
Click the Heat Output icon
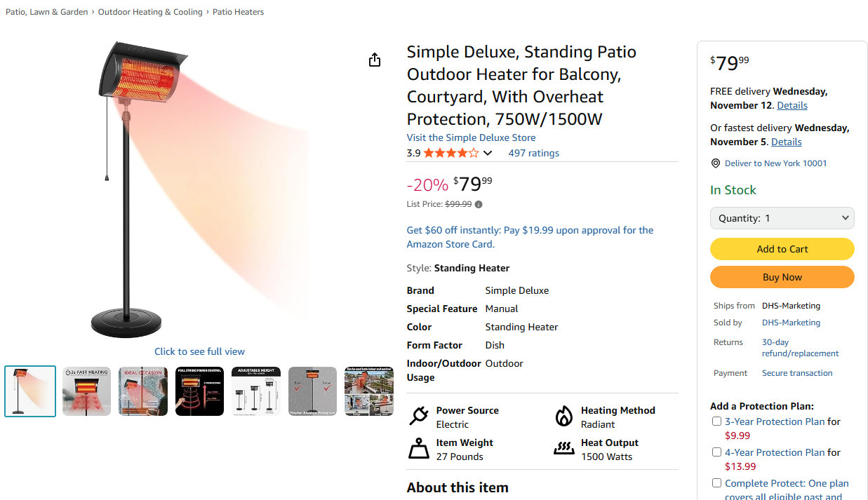click(x=564, y=449)
